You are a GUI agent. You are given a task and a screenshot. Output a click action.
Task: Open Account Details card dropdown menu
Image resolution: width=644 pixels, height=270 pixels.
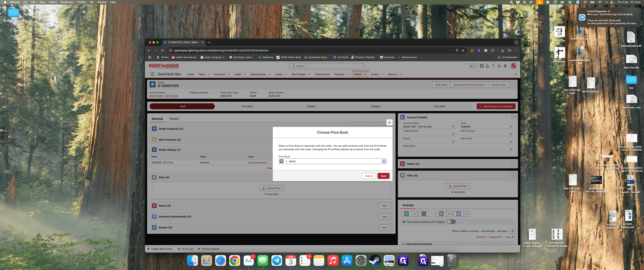coord(514,117)
